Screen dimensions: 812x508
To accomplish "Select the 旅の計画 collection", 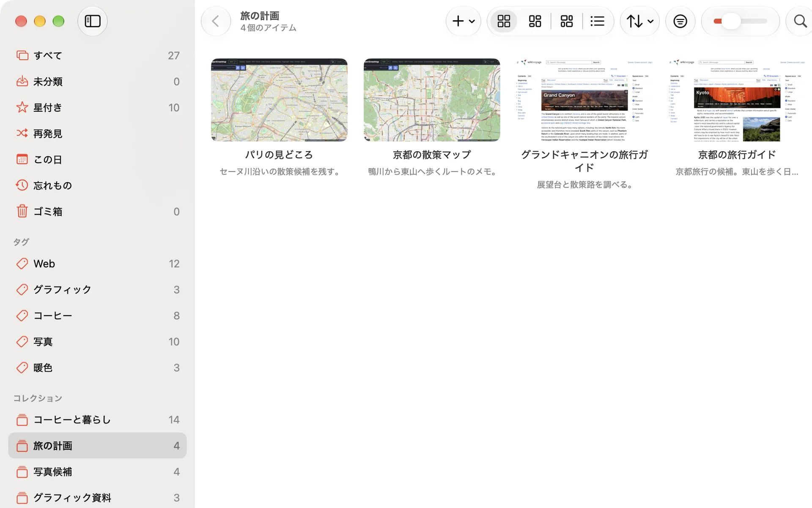I will 97,446.
